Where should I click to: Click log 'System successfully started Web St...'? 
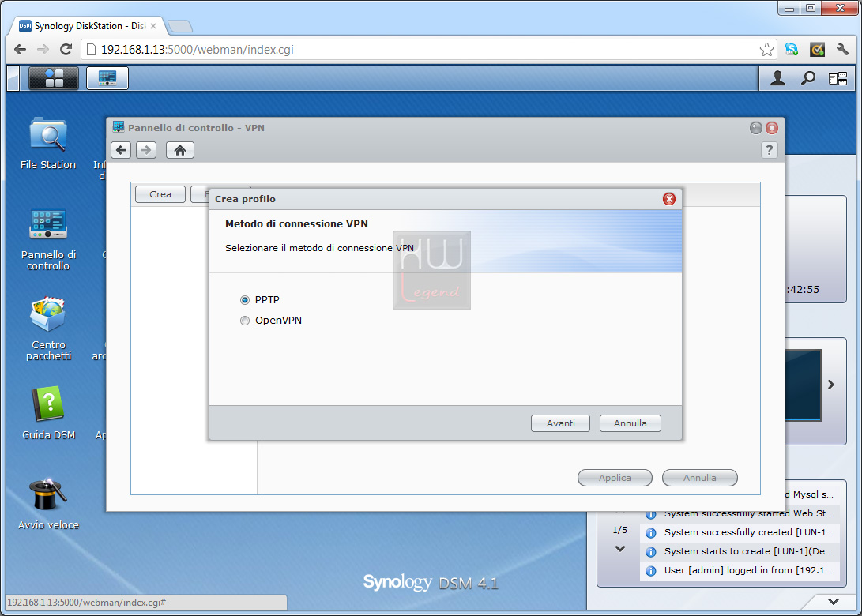740,514
